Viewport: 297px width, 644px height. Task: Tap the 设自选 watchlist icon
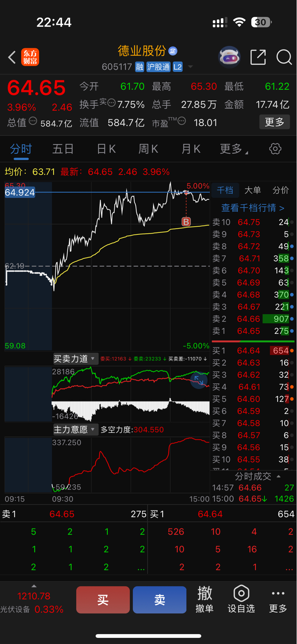click(x=241, y=600)
